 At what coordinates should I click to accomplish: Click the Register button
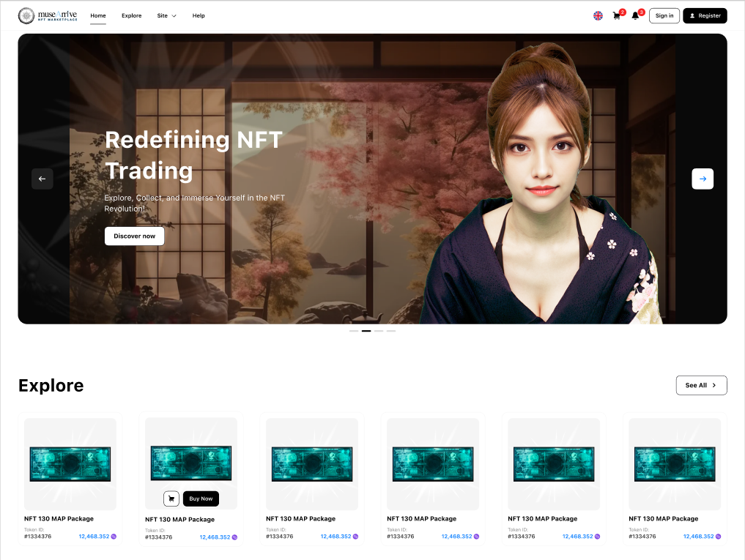[x=705, y=15]
